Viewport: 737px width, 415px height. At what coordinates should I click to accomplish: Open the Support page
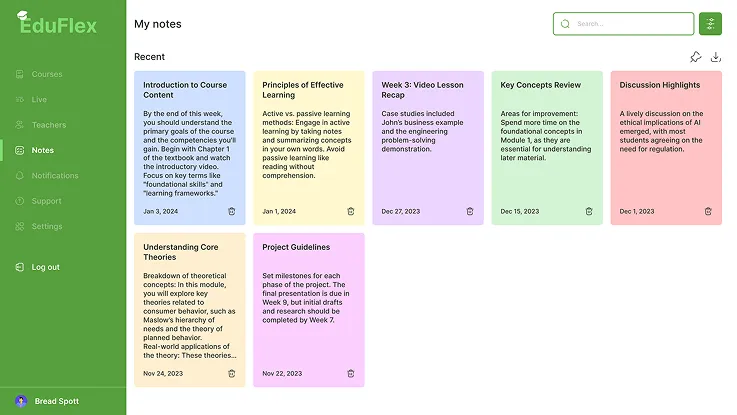pyautogui.click(x=46, y=201)
